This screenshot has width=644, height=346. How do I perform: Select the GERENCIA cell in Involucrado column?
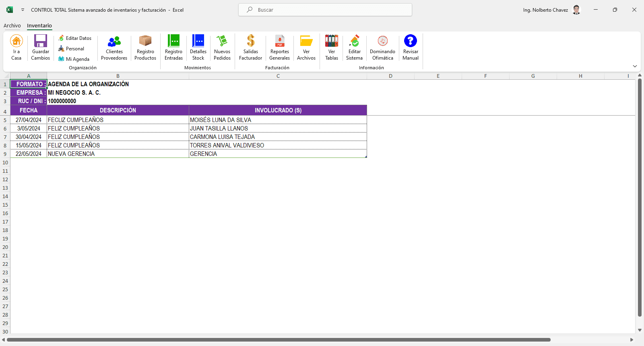[x=278, y=154]
